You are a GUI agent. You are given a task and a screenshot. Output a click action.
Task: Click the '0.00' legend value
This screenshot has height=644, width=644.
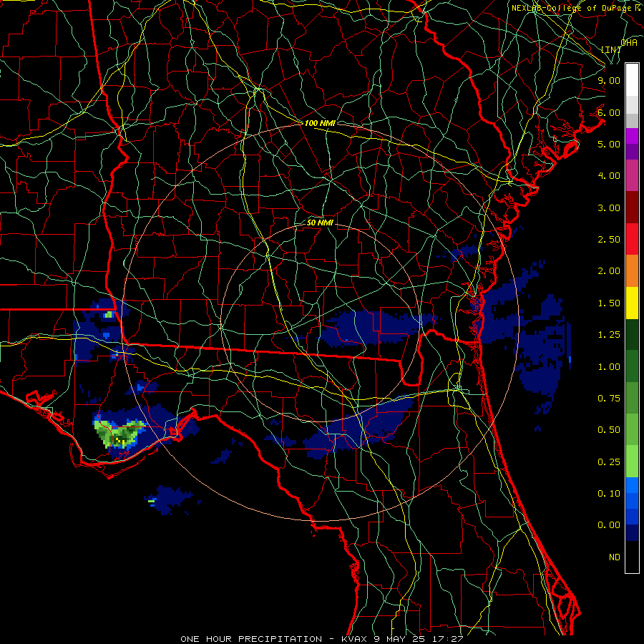[x=609, y=525]
